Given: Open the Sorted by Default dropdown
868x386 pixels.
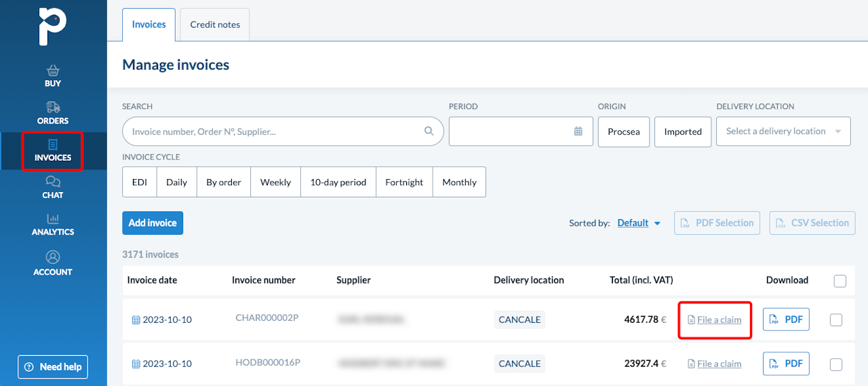Looking at the screenshot, I should (639, 223).
